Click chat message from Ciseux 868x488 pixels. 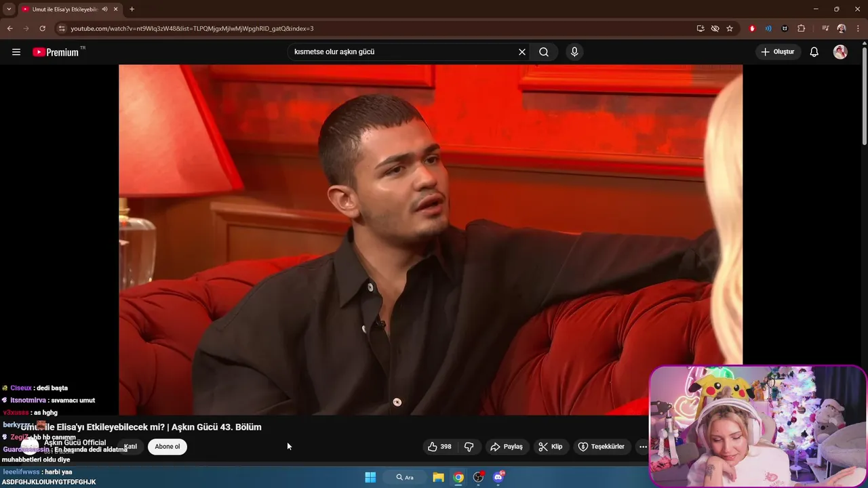point(35,388)
